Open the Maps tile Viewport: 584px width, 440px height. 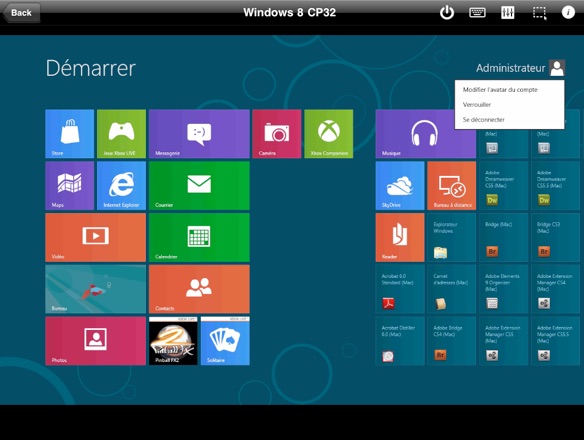tap(70, 186)
